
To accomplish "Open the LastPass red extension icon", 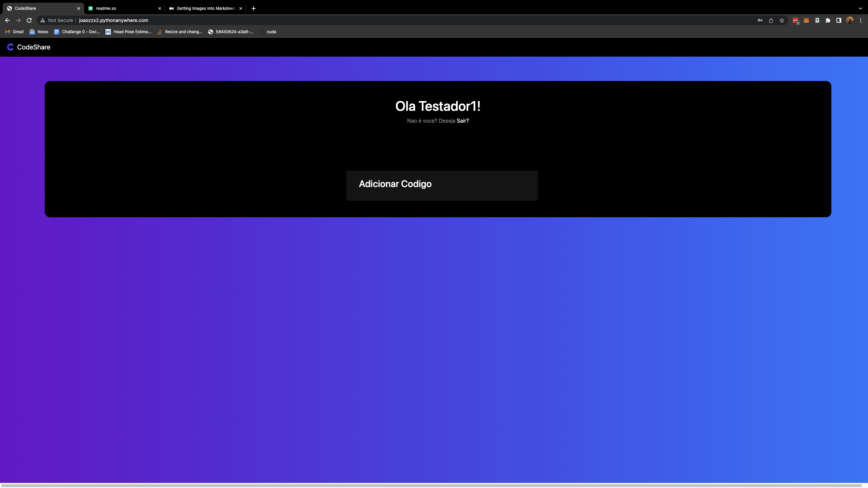I will coord(795,20).
